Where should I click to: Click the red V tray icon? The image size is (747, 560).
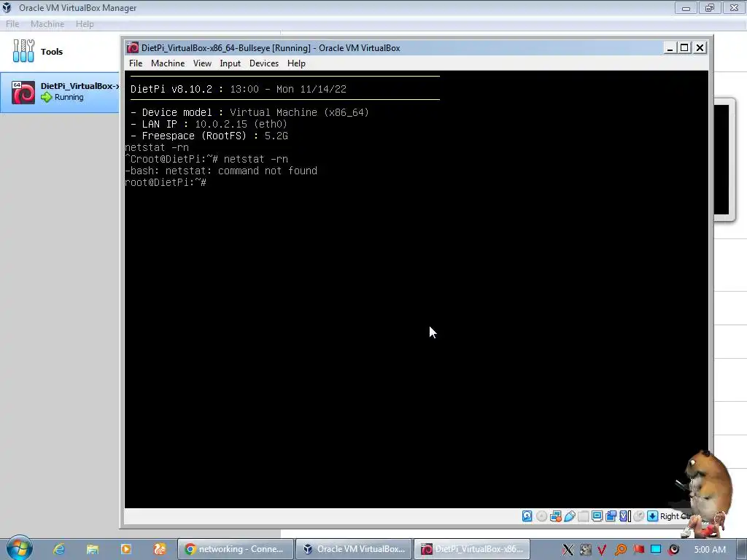click(x=602, y=550)
